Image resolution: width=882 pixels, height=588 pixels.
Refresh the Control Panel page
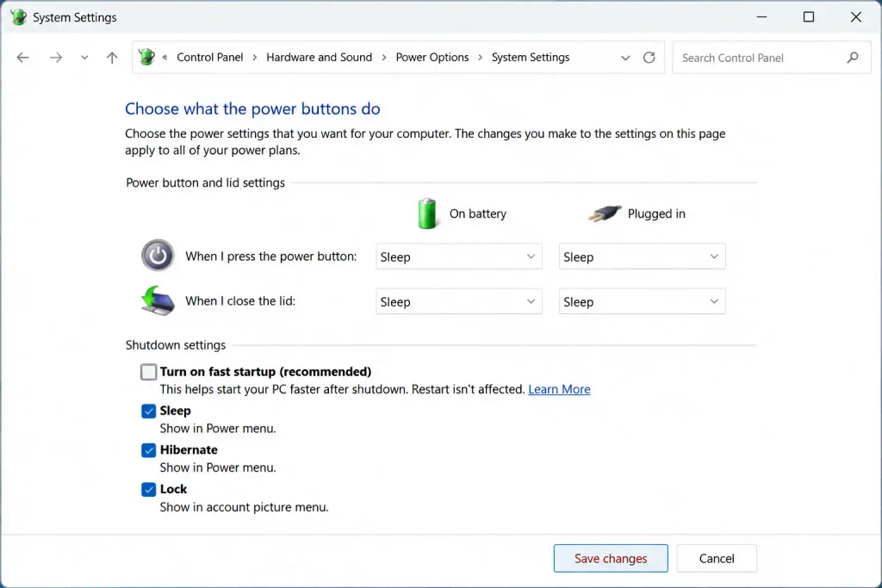click(649, 58)
